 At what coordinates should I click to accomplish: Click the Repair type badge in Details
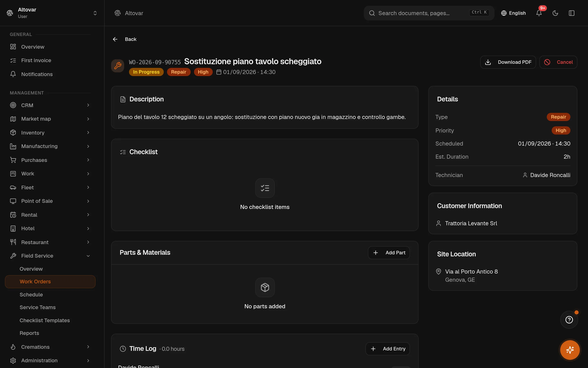(x=558, y=117)
